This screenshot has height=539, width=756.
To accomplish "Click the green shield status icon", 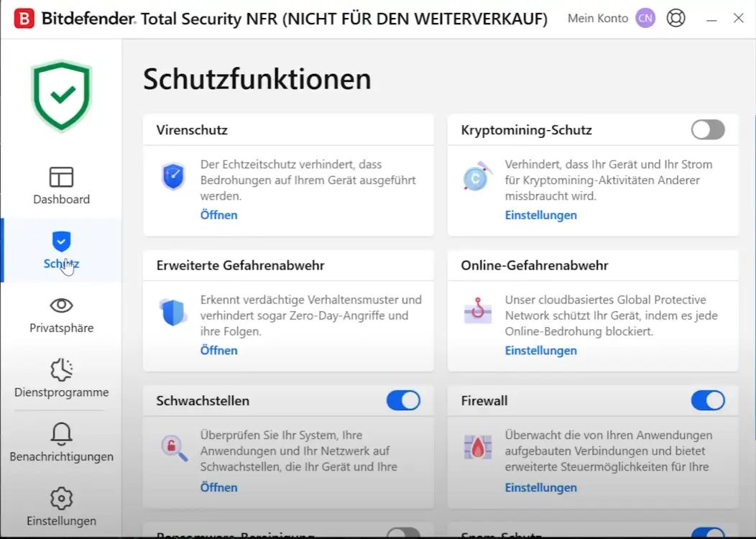I will click(x=62, y=95).
